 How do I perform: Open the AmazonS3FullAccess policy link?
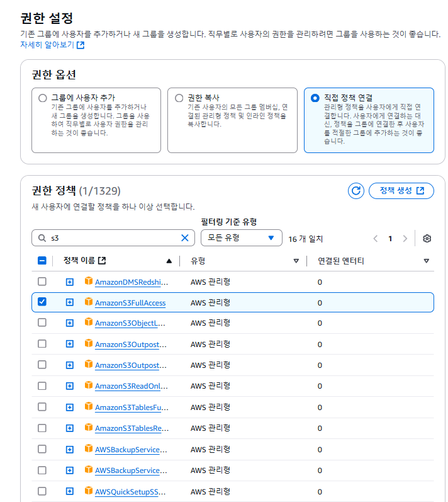point(130,303)
